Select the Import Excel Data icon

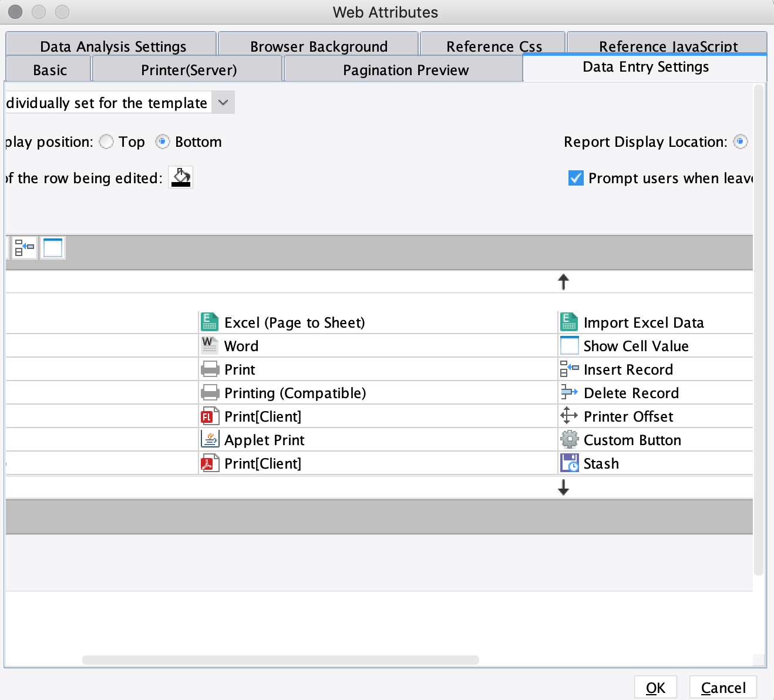coord(568,322)
